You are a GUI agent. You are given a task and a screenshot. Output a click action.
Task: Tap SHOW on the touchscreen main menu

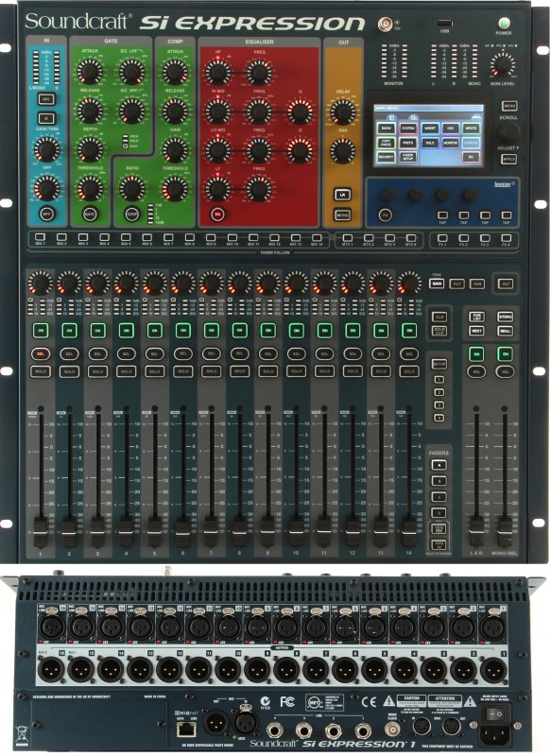[x=387, y=129]
